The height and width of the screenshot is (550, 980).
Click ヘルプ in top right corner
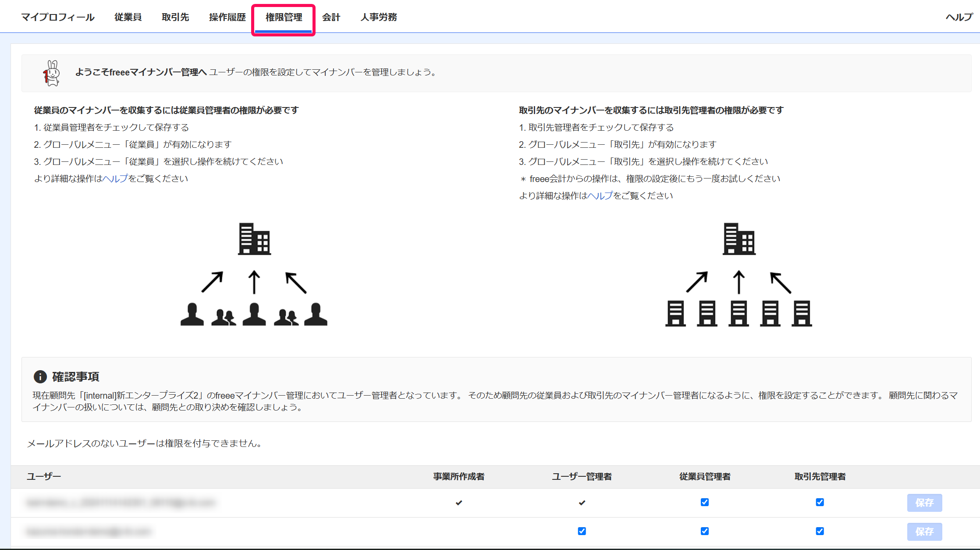(x=959, y=17)
